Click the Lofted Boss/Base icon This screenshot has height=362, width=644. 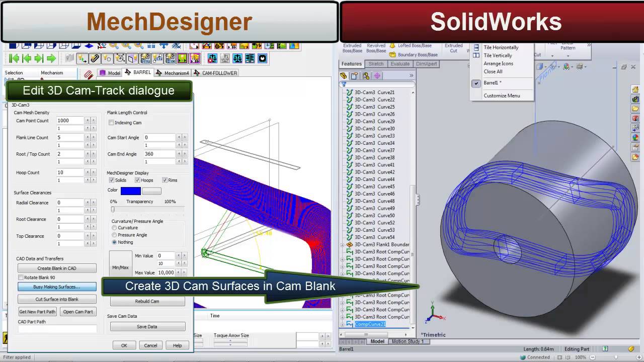(x=393, y=45)
